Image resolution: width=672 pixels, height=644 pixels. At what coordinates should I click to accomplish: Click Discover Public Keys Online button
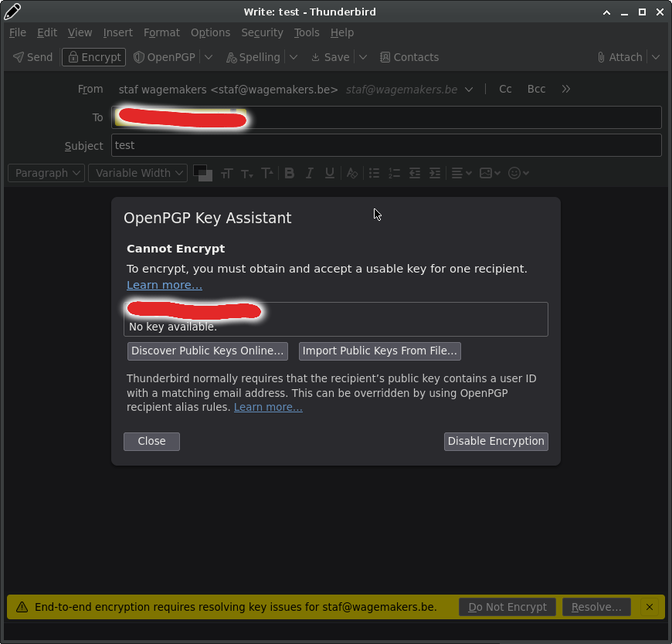point(207,351)
